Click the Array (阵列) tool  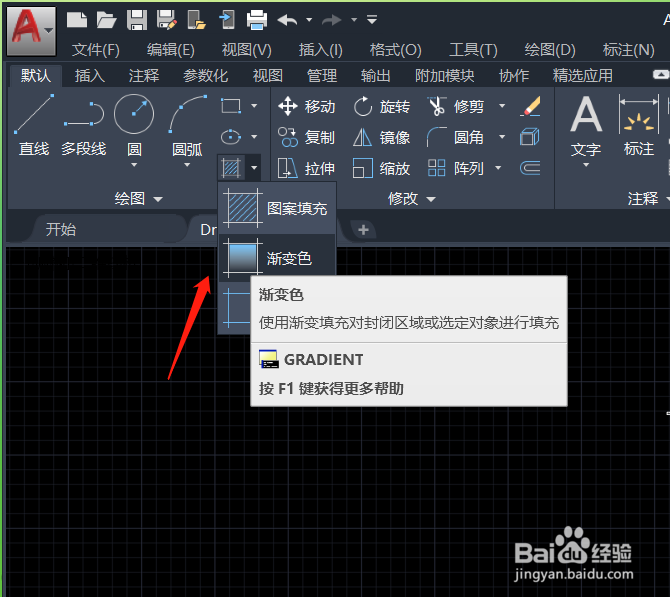(455, 168)
